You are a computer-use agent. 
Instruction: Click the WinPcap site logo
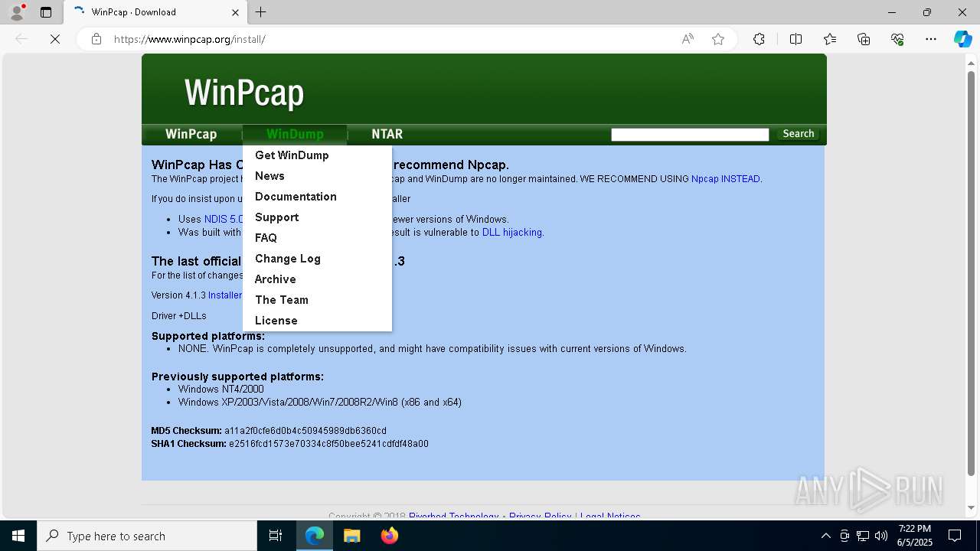click(244, 93)
